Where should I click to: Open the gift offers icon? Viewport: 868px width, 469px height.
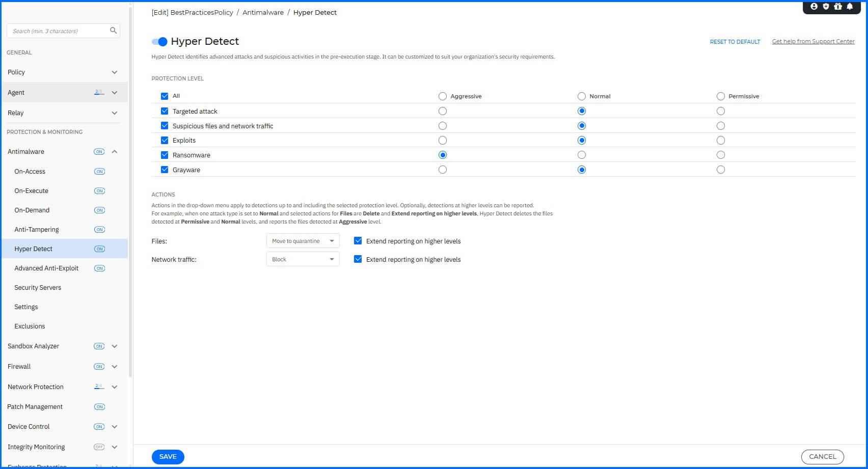(838, 7)
